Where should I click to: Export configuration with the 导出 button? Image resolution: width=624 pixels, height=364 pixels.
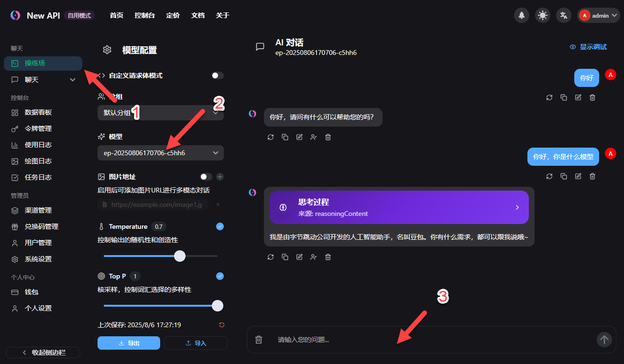tap(129, 343)
